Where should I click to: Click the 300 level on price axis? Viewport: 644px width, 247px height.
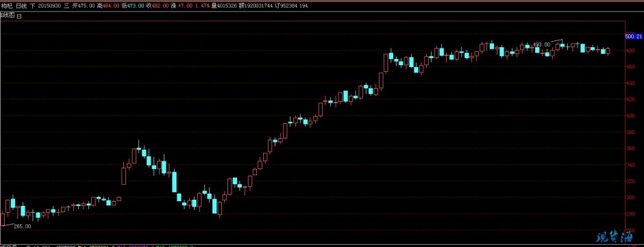point(629,197)
